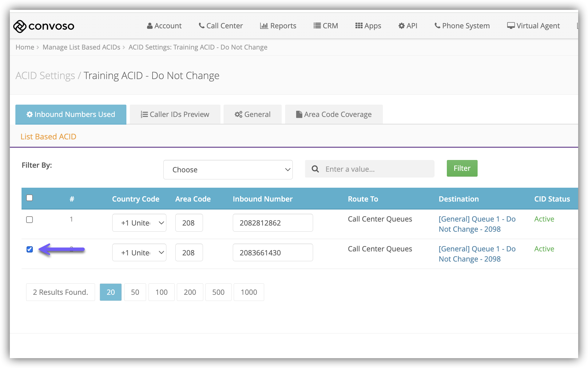Click the Virtual Agent monitor icon

[x=511, y=26]
